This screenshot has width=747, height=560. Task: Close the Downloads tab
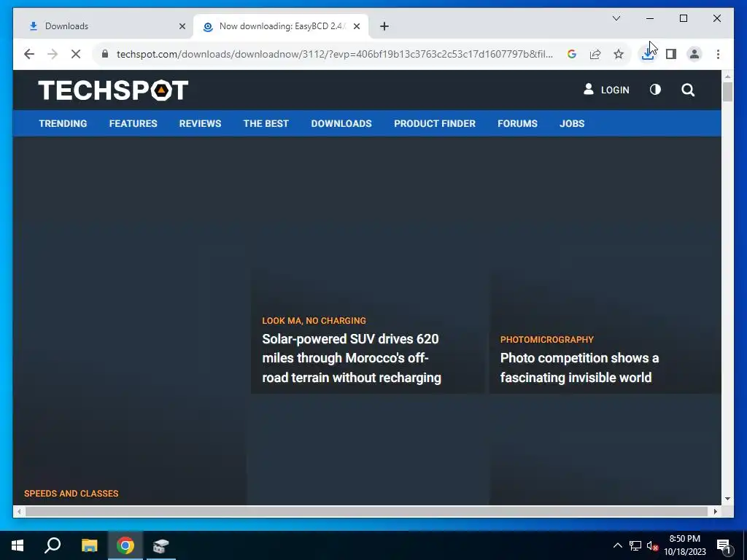pos(182,26)
